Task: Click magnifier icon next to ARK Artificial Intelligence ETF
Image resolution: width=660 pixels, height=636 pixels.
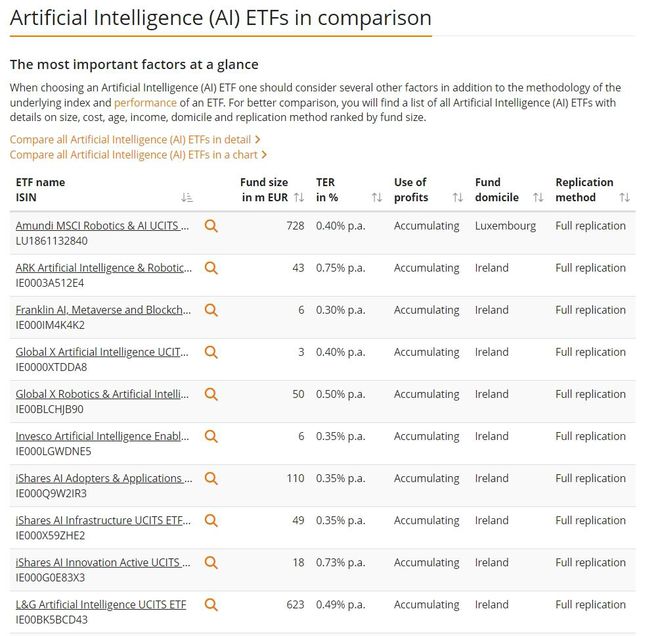Action: pyautogui.click(x=211, y=268)
